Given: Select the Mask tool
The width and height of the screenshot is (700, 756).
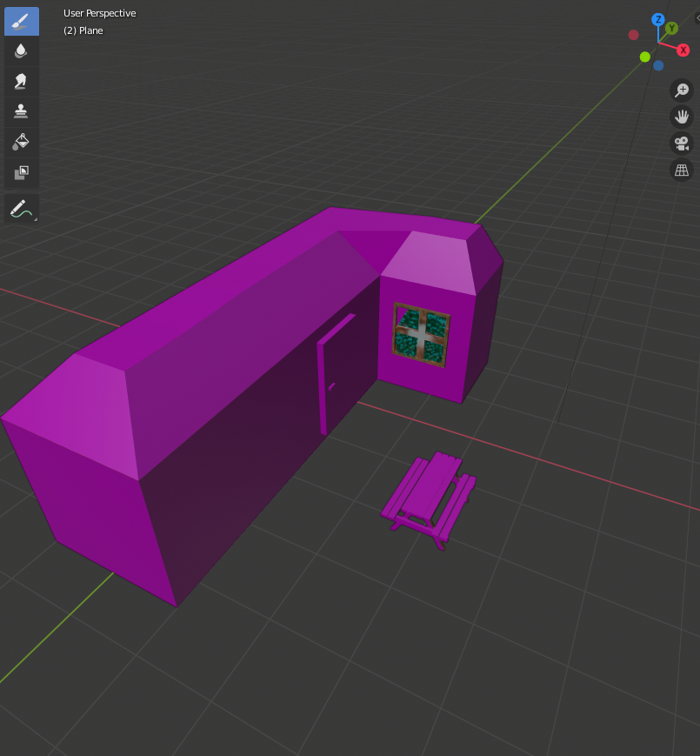Looking at the screenshot, I should click(x=21, y=172).
